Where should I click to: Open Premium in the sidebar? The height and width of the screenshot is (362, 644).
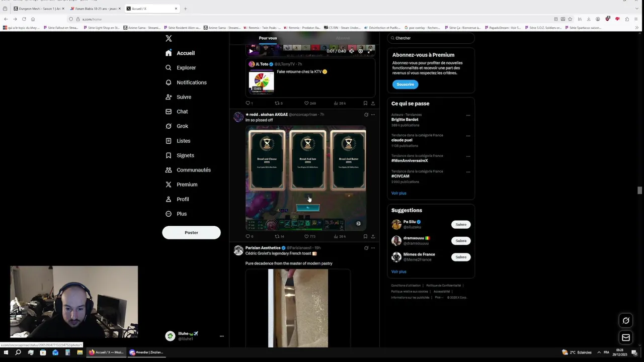pos(181,185)
